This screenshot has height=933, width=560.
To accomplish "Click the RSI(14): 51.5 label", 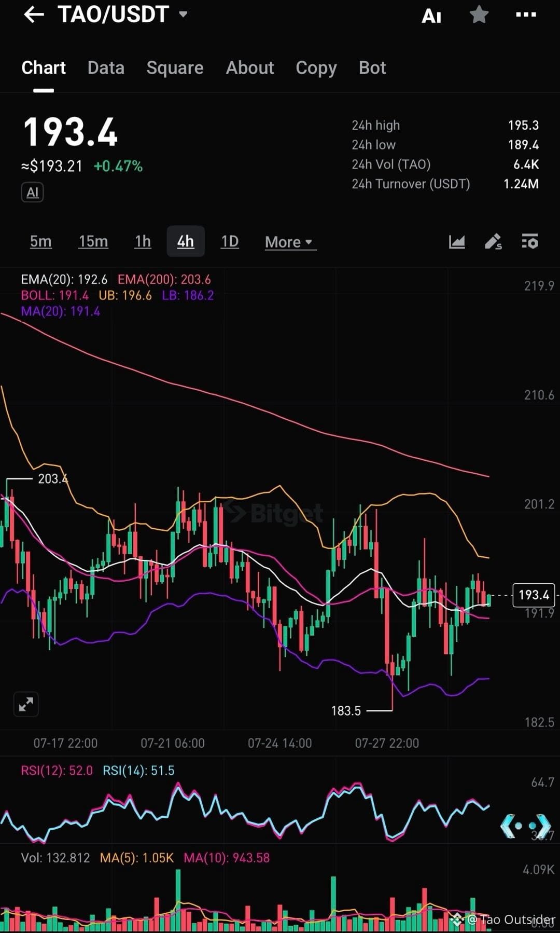I will [138, 771].
